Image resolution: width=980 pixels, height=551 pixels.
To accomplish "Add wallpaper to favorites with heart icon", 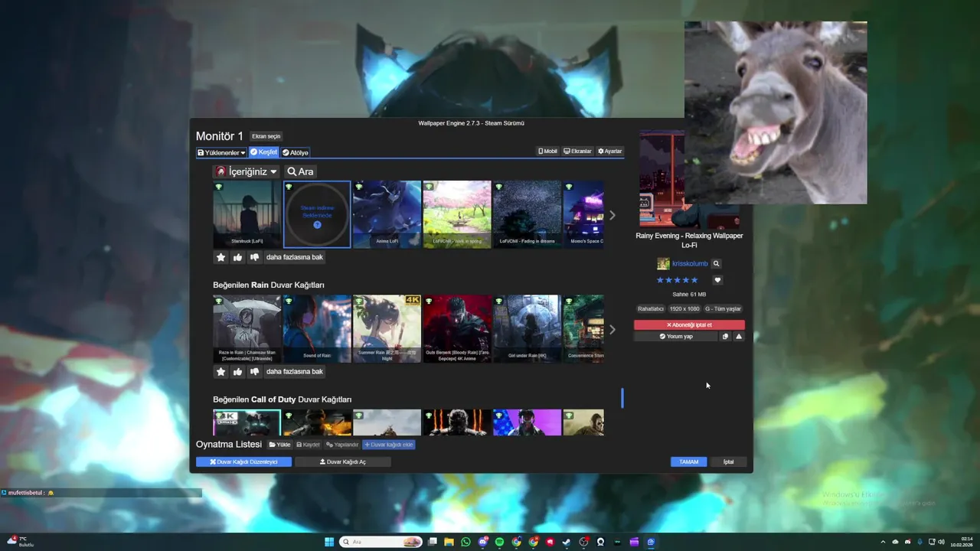I will pyautogui.click(x=717, y=280).
